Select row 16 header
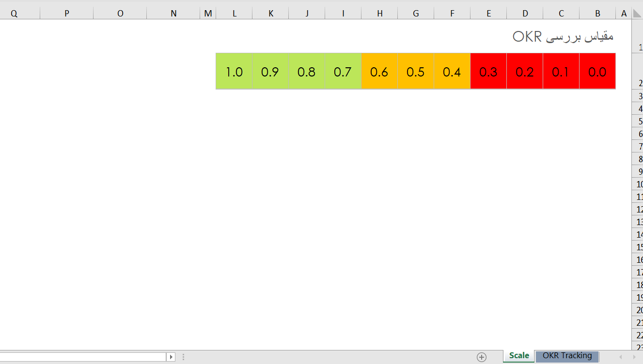This screenshot has width=643, height=364. tap(638, 260)
